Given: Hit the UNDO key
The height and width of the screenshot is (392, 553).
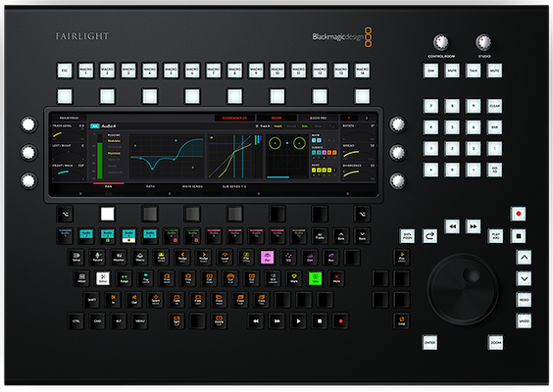Looking at the screenshot, I should point(525,321).
